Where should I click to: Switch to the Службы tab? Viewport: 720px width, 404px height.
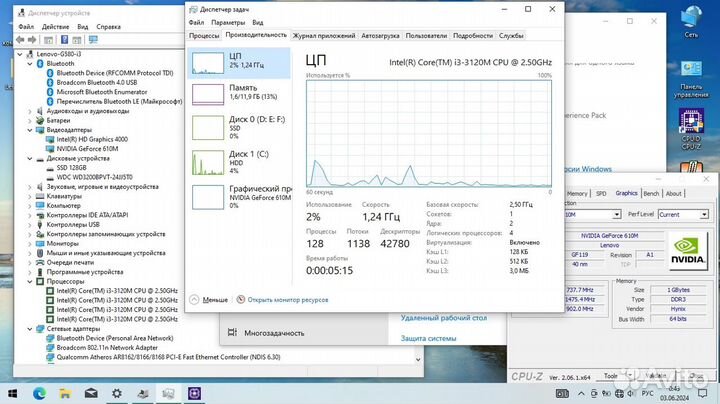(x=511, y=35)
